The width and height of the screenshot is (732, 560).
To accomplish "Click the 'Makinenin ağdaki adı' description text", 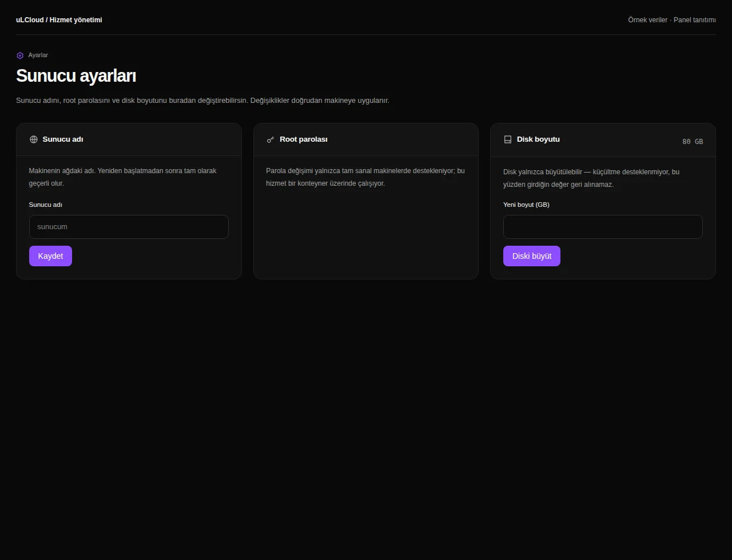I will coord(123,177).
